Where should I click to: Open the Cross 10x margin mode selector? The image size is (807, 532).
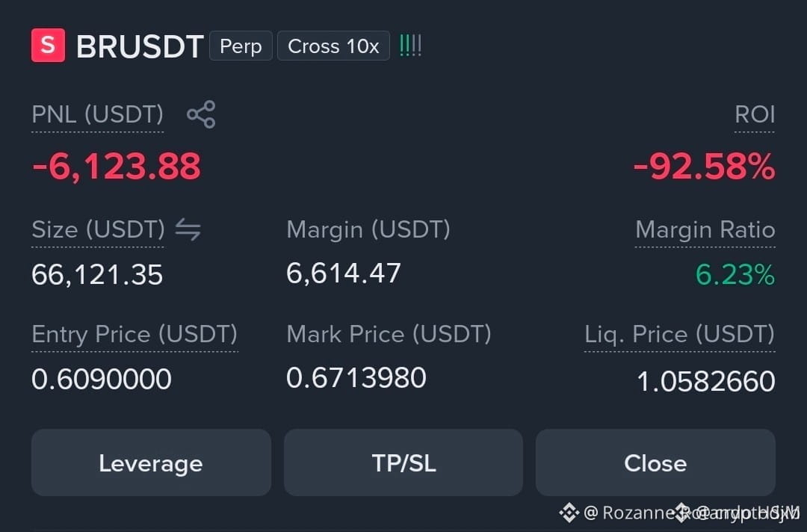coord(333,46)
